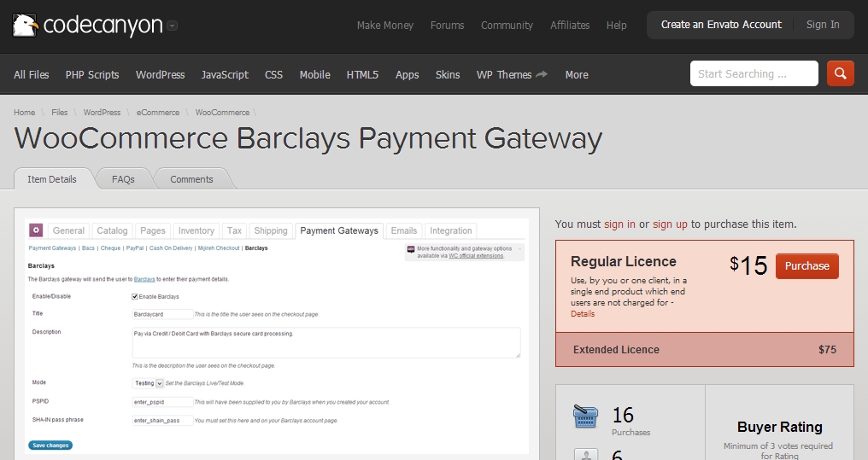Click the SHA-IN pass phrase field

[x=162, y=421]
